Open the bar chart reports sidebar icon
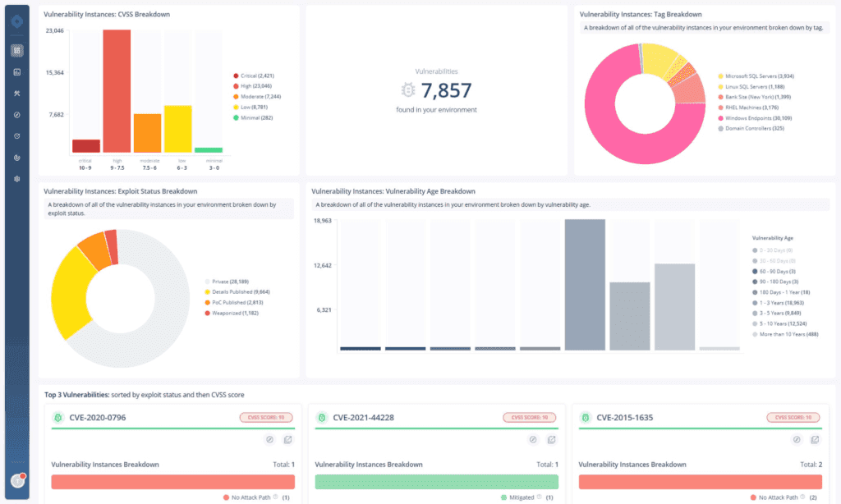Viewport: 841px width, 504px height. [17, 72]
